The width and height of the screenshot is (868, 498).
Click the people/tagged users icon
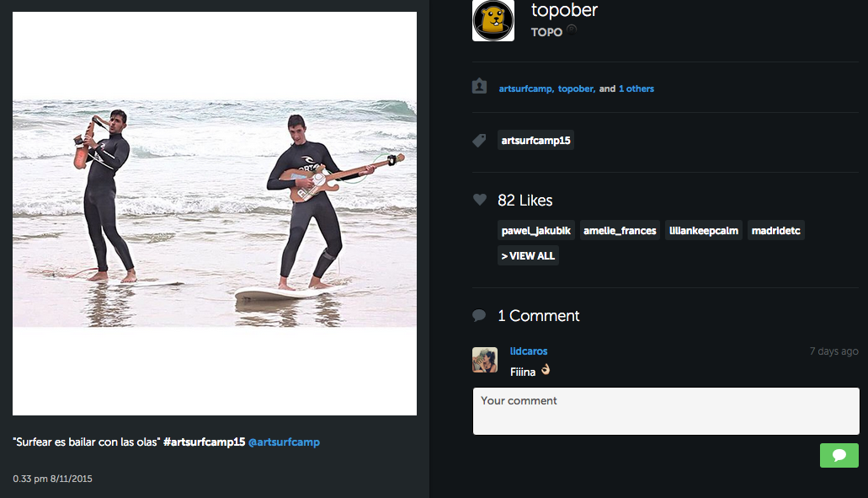479,88
